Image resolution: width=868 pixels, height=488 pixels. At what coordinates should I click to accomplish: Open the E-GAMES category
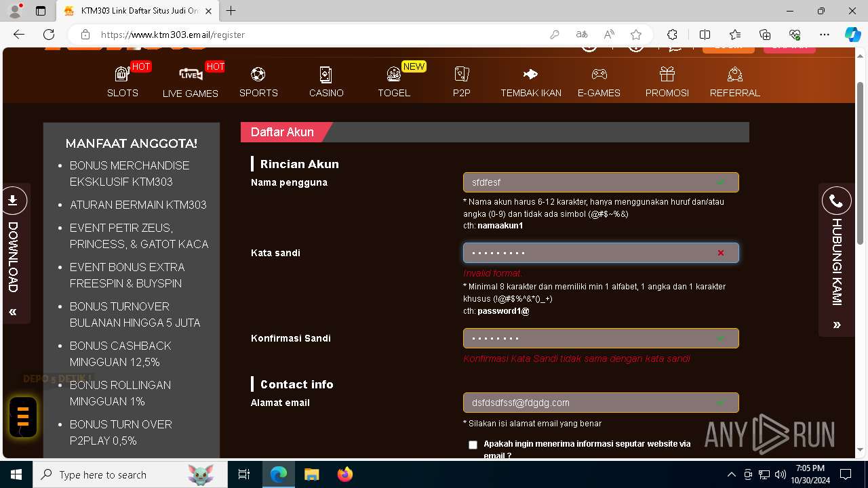click(599, 82)
